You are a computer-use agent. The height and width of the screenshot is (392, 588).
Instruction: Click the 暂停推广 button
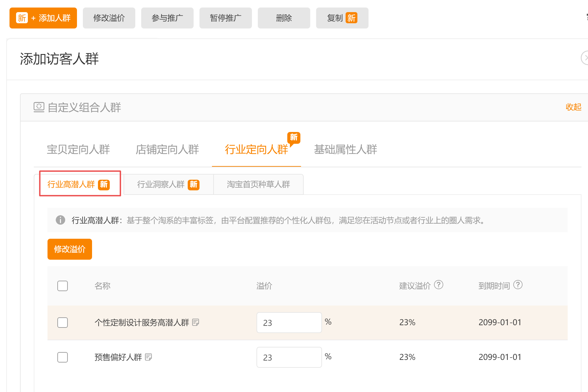coord(226,18)
